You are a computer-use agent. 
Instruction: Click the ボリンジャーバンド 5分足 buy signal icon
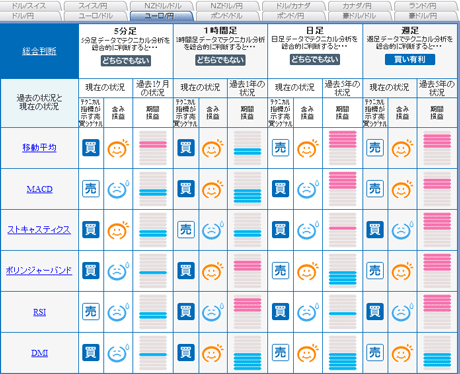(x=91, y=271)
